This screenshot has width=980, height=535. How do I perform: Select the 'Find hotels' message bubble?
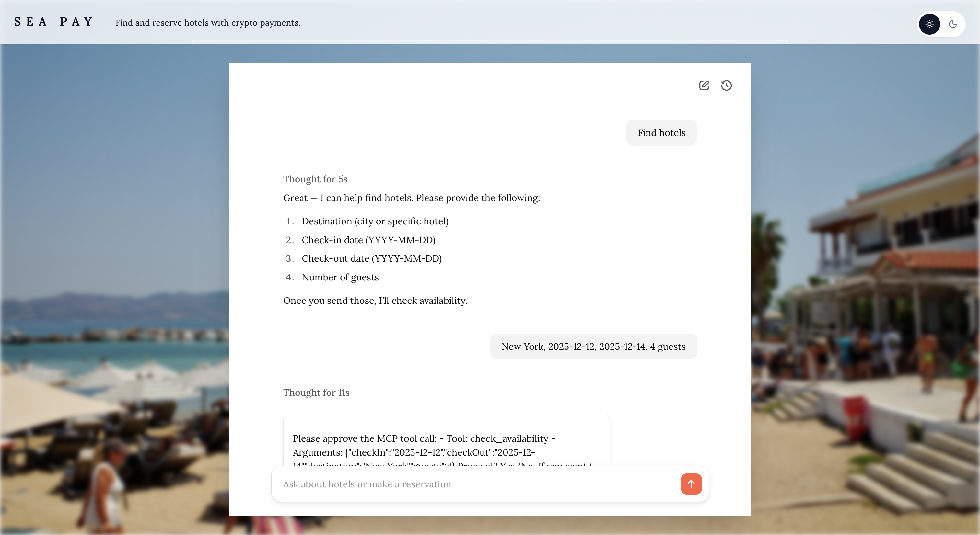tap(661, 133)
